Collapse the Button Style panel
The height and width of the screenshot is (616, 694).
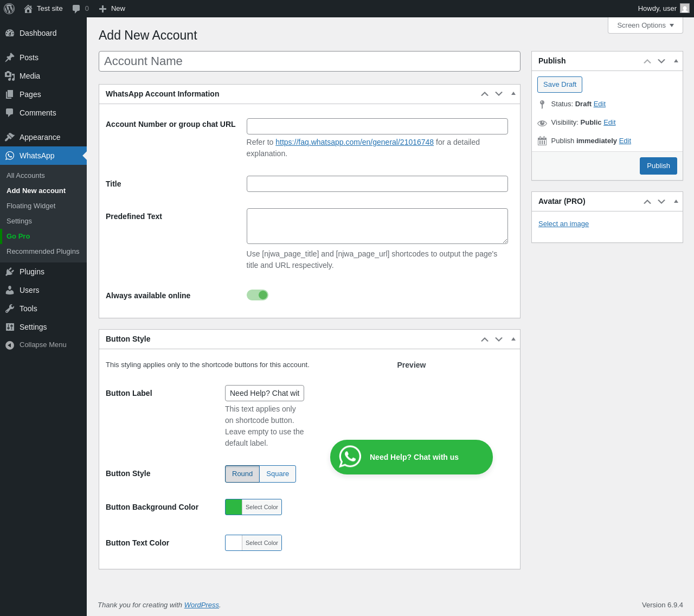513,339
